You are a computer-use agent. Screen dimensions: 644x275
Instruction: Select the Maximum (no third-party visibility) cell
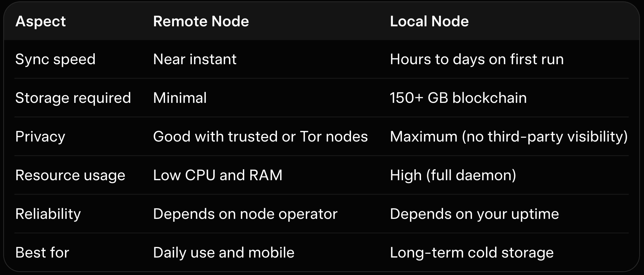[x=508, y=136]
